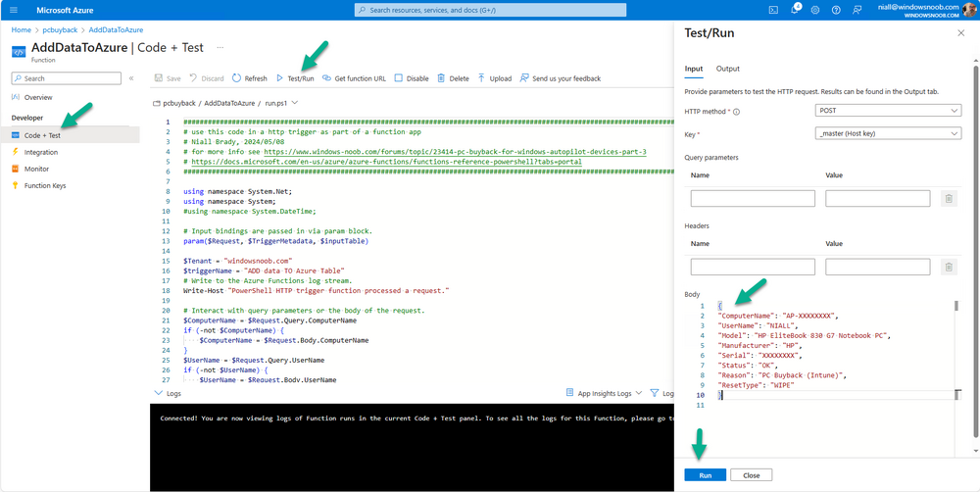Click the "Reason" line in the Body
980x492 pixels.
pos(782,375)
